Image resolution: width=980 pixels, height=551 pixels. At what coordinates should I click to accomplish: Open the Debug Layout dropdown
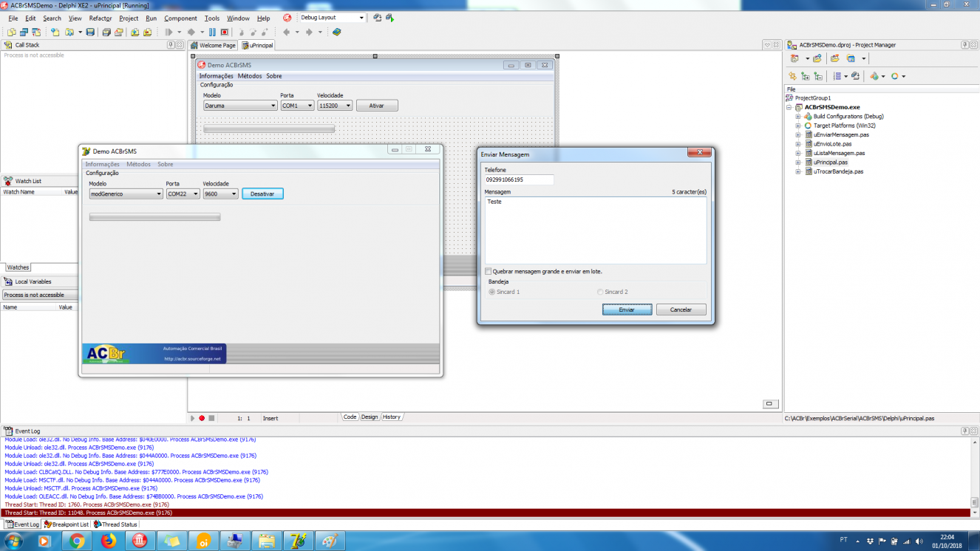(361, 18)
